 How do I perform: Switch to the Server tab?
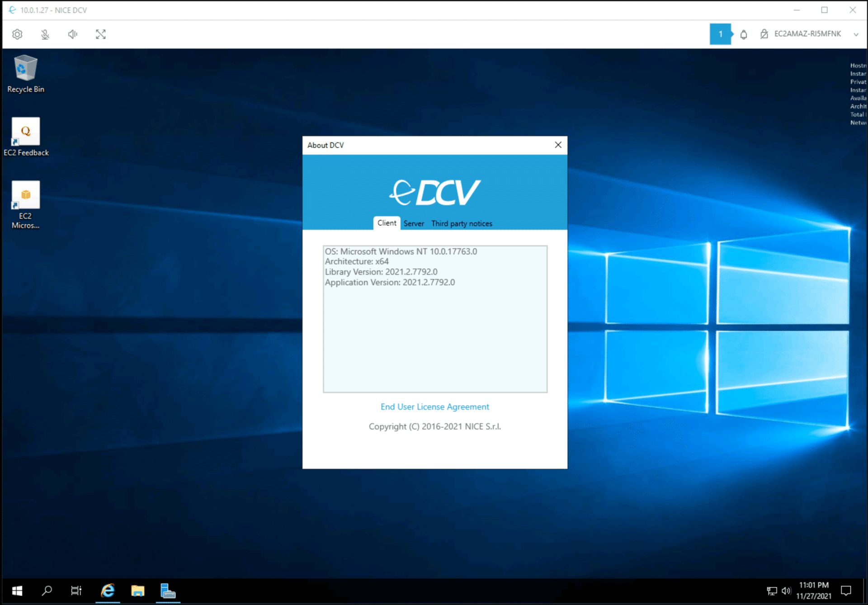414,223
